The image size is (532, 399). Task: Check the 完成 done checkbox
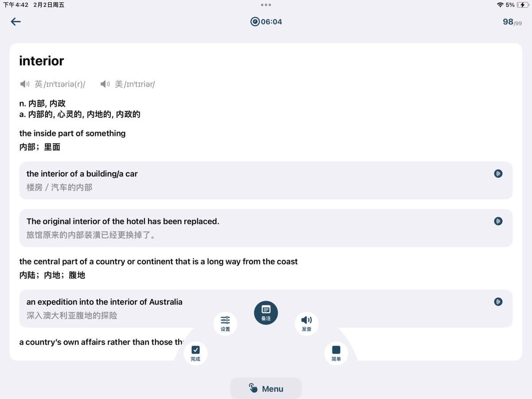196,353
